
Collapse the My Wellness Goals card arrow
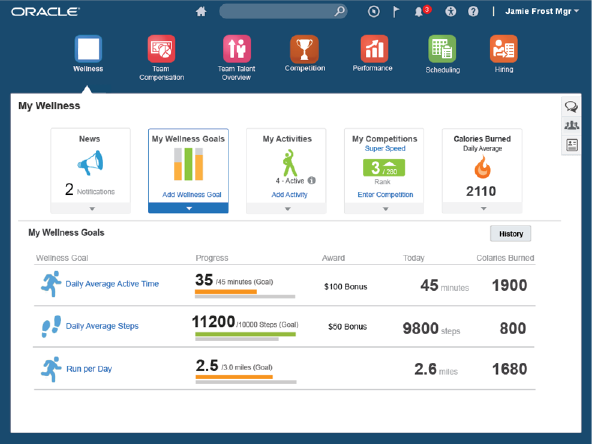click(x=188, y=208)
